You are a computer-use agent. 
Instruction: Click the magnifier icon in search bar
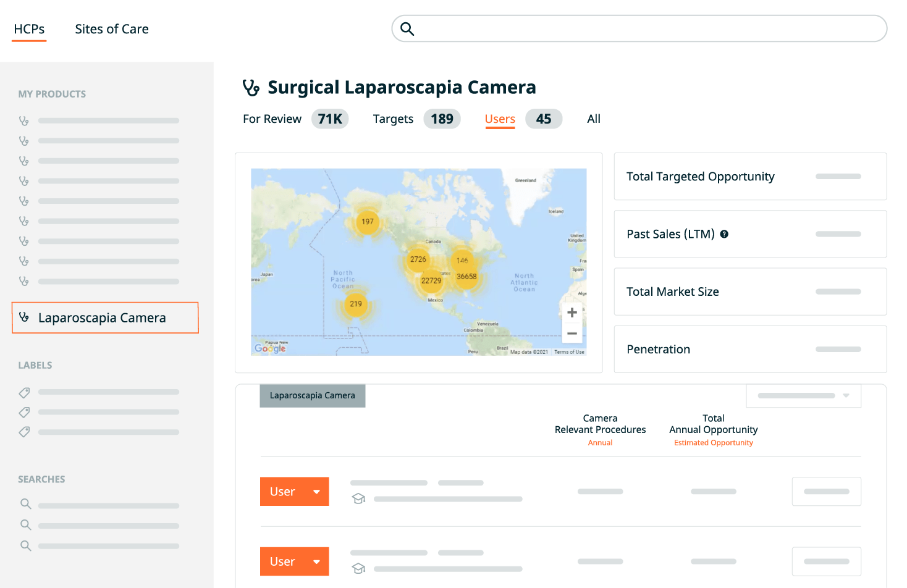[x=407, y=29]
